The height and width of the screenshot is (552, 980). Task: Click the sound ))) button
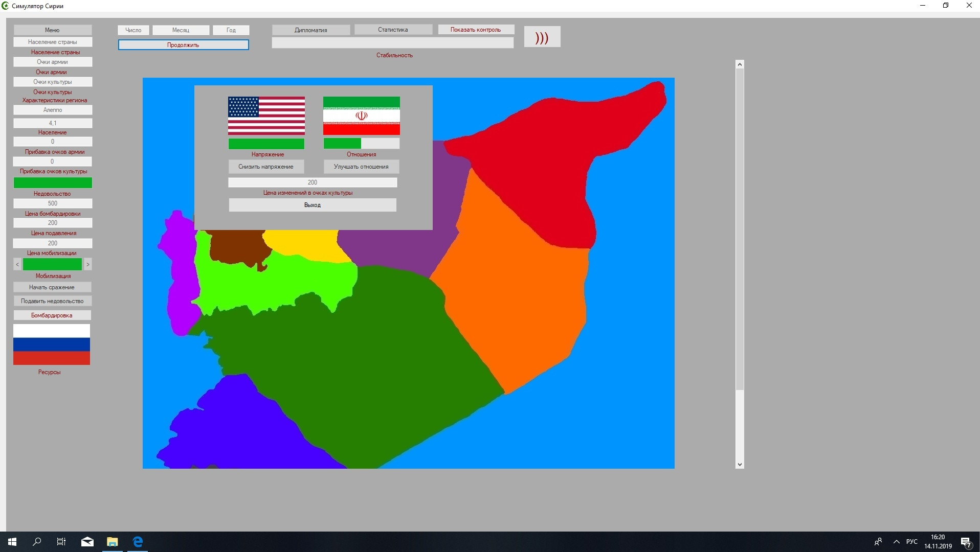[542, 37]
